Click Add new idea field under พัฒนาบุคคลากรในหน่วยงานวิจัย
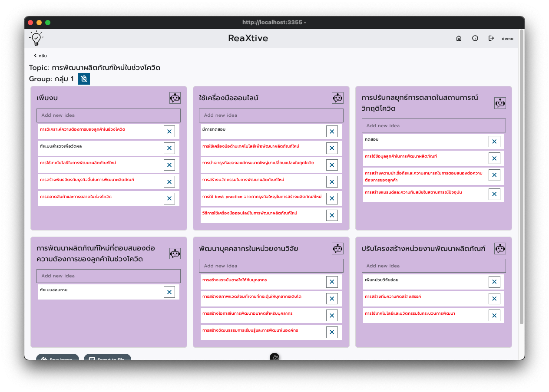The image size is (549, 392). point(271,266)
